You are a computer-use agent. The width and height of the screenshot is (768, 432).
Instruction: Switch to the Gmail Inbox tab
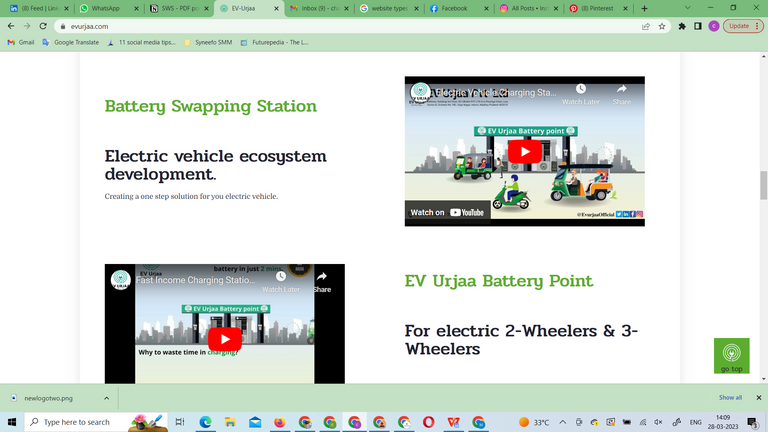coord(318,8)
